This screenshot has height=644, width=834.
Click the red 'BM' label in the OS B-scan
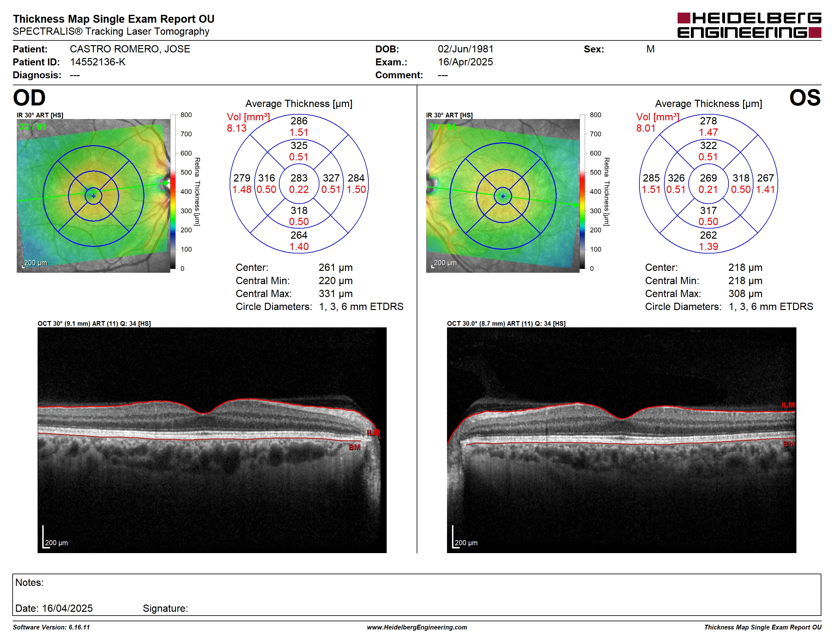pos(789,444)
